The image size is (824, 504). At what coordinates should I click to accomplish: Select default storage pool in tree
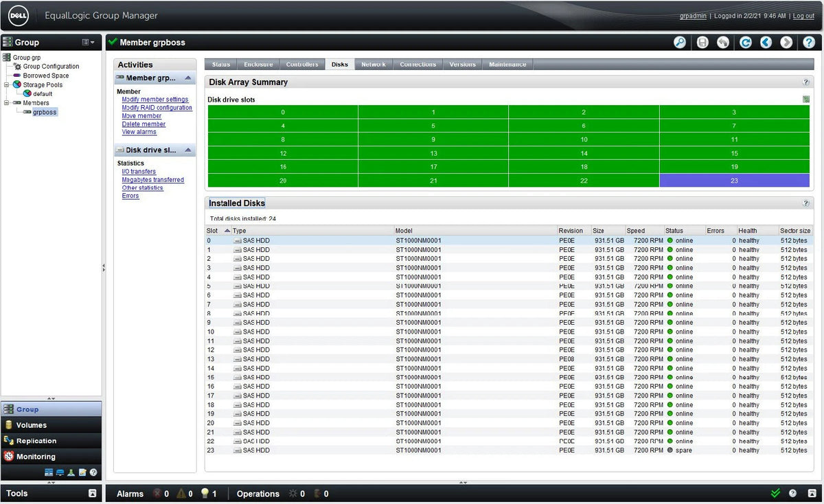point(43,93)
